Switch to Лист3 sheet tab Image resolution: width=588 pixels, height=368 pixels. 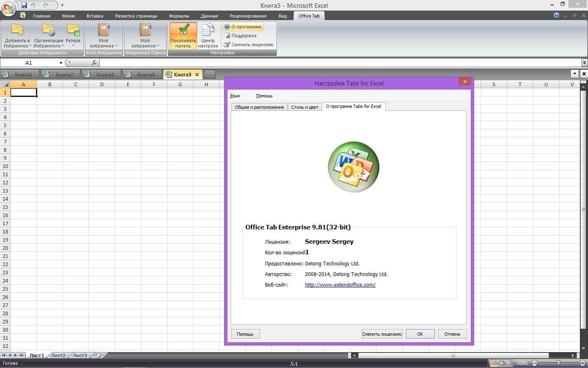pos(80,355)
